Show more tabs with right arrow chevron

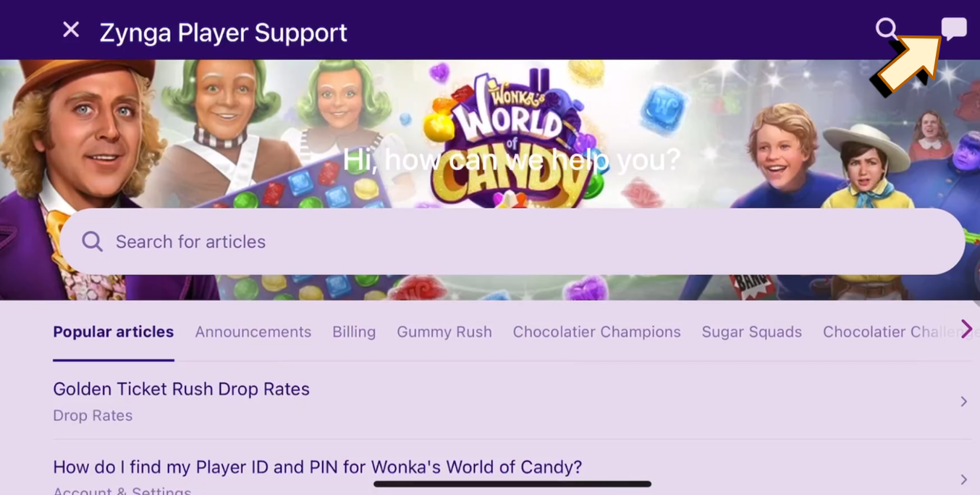point(967,329)
